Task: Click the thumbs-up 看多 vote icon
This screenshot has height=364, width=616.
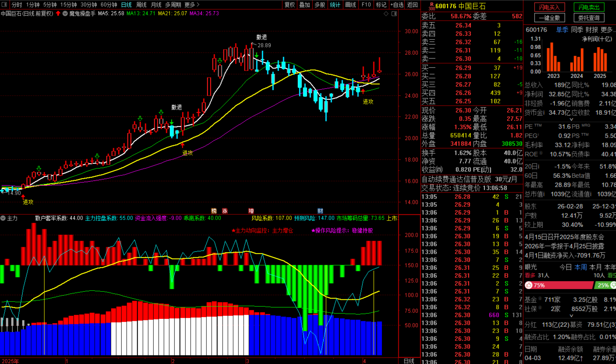Action: point(529,285)
